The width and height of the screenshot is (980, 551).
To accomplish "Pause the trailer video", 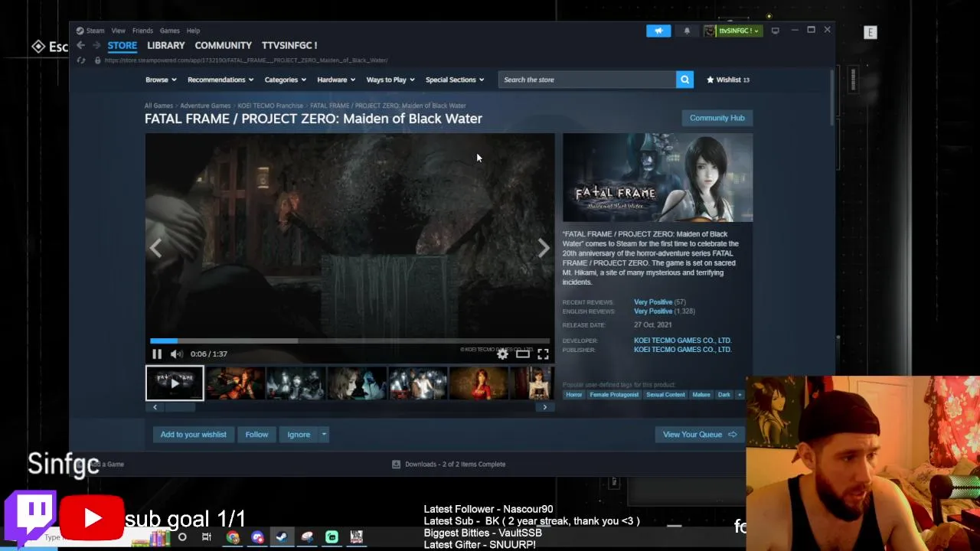I will pos(157,354).
